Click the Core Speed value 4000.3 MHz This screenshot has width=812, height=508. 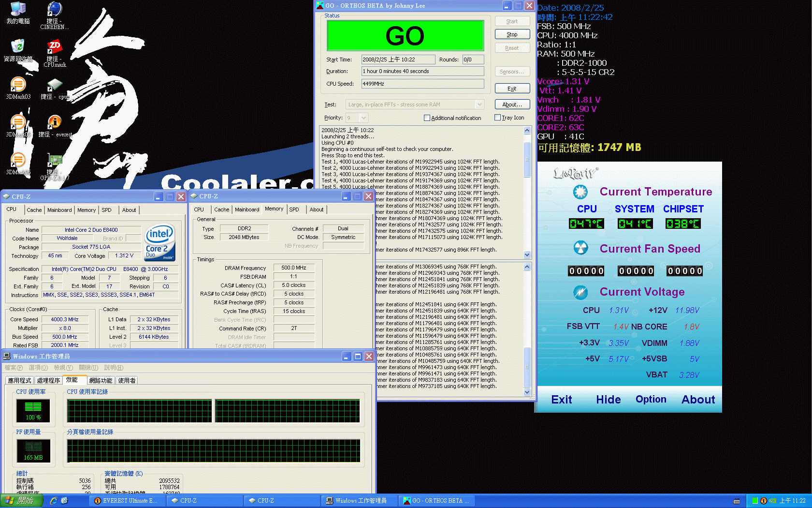coord(64,319)
